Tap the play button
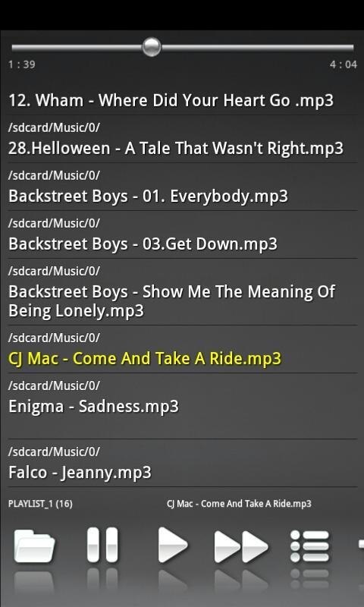The image size is (364, 607). (173, 545)
